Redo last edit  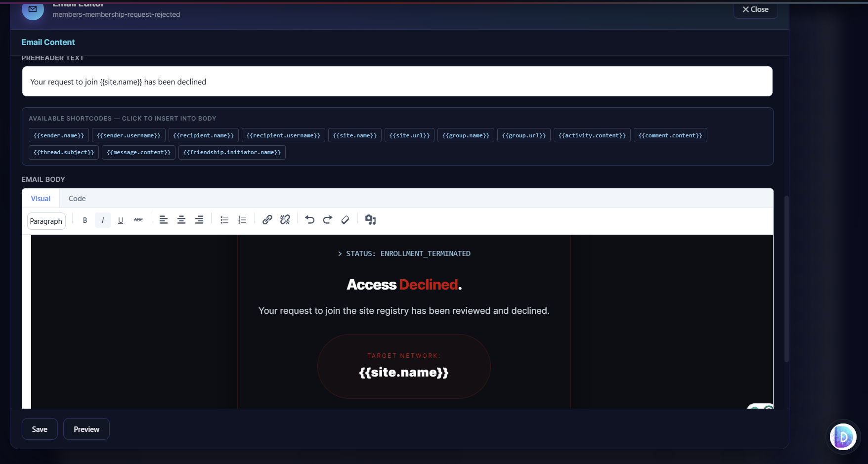pos(328,220)
